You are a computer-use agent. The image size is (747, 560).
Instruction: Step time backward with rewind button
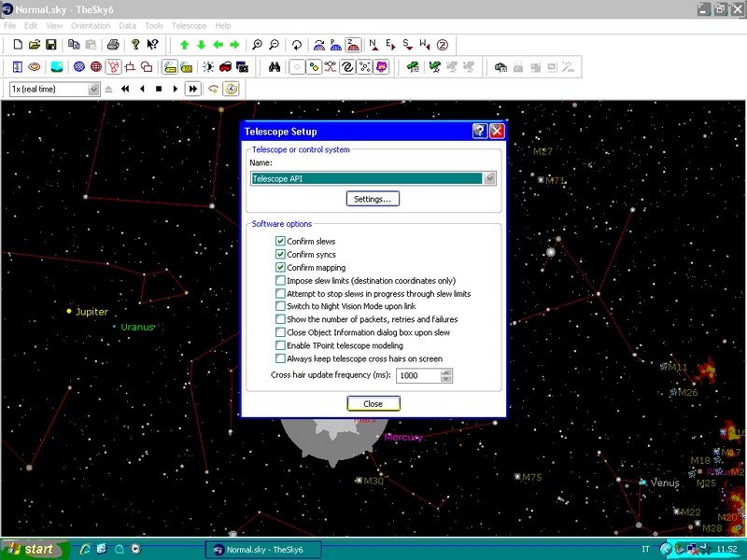click(x=125, y=89)
